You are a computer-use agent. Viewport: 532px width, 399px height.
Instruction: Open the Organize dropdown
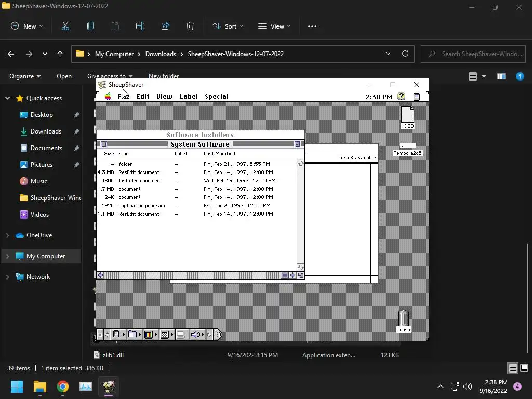(25, 76)
